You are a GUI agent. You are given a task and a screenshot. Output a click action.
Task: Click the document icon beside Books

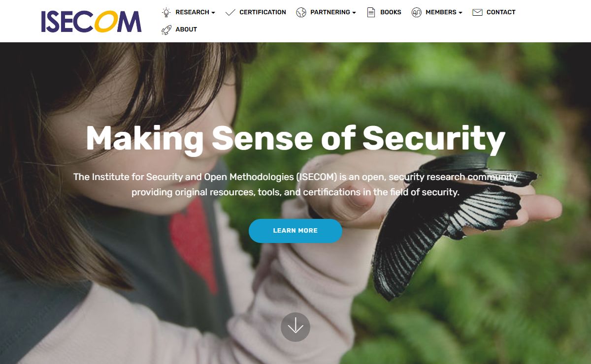(x=371, y=12)
